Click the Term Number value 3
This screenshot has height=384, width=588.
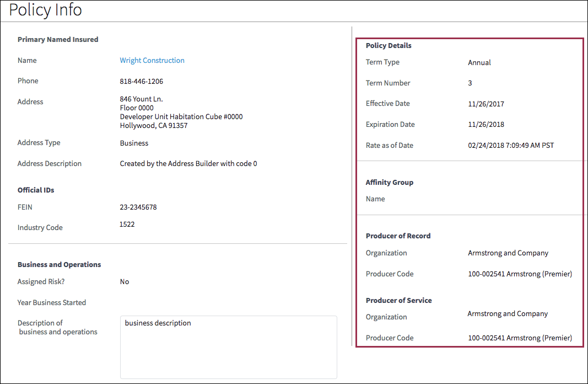pyautogui.click(x=470, y=83)
